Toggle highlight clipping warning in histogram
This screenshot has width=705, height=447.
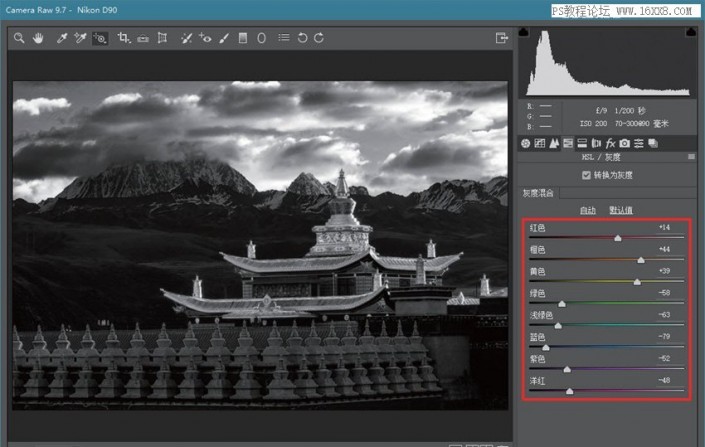[691, 32]
